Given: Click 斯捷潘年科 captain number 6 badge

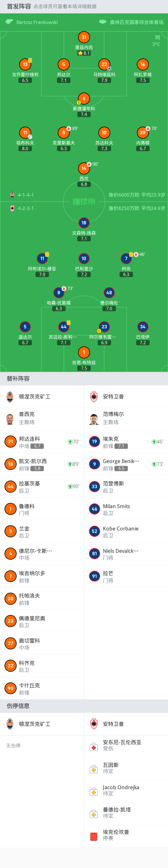Looking at the screenshot, I should click(x=84, y=98).
